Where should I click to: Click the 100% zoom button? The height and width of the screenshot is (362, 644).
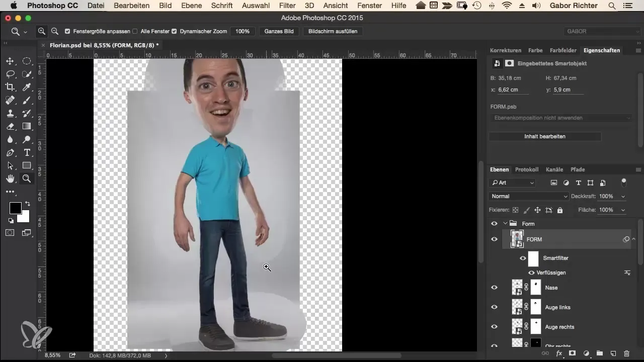tap(242, 31)
